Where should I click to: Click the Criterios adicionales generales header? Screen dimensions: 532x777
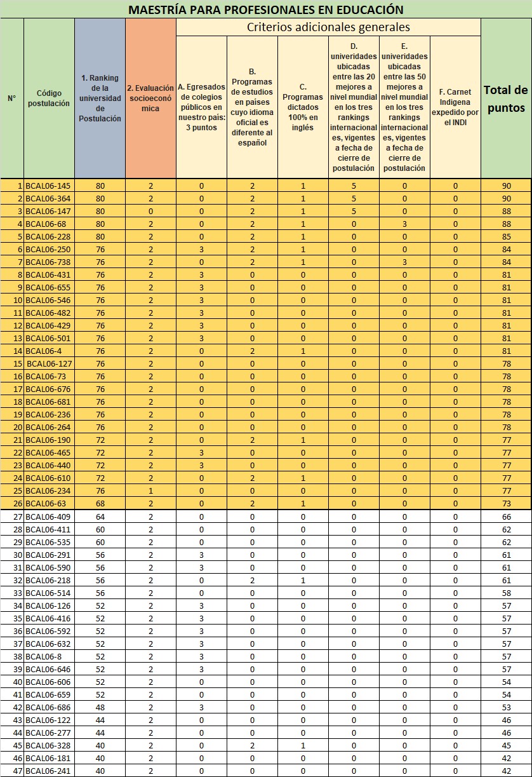point(328,27)
